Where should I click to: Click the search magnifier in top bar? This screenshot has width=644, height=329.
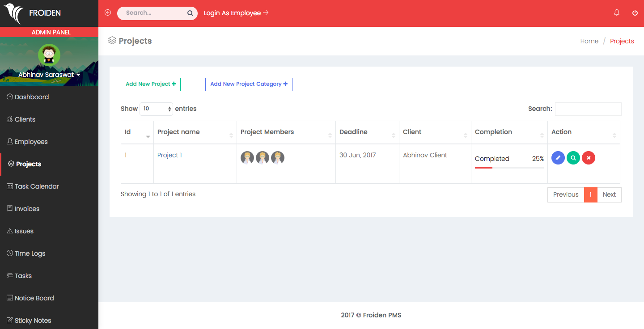tap(190, 13)
